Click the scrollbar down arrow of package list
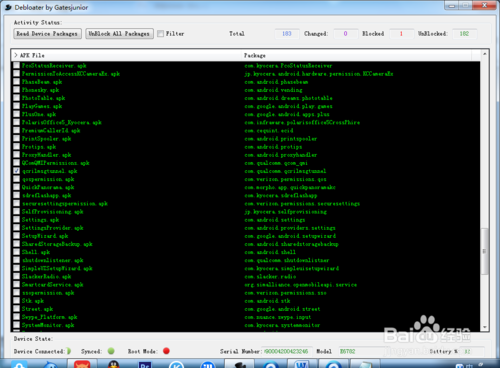The width and height of the screenshot is (500, 368). pos(485,327)
